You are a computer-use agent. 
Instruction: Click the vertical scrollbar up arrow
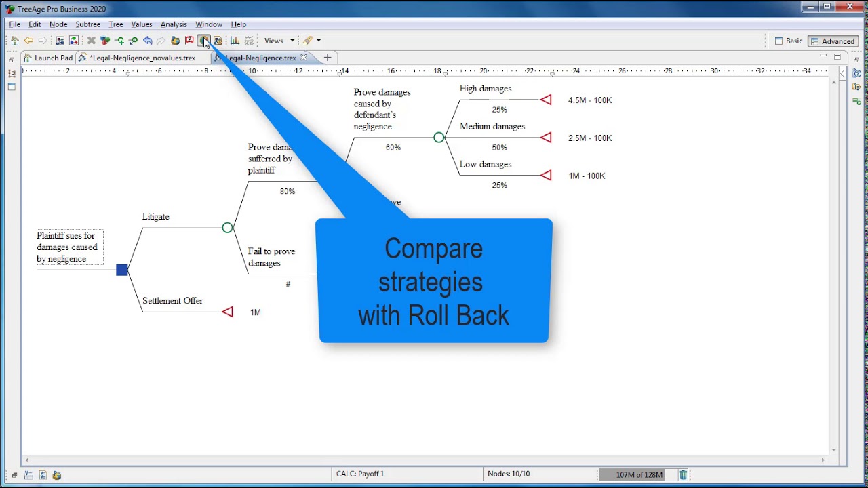pos(833,82)
